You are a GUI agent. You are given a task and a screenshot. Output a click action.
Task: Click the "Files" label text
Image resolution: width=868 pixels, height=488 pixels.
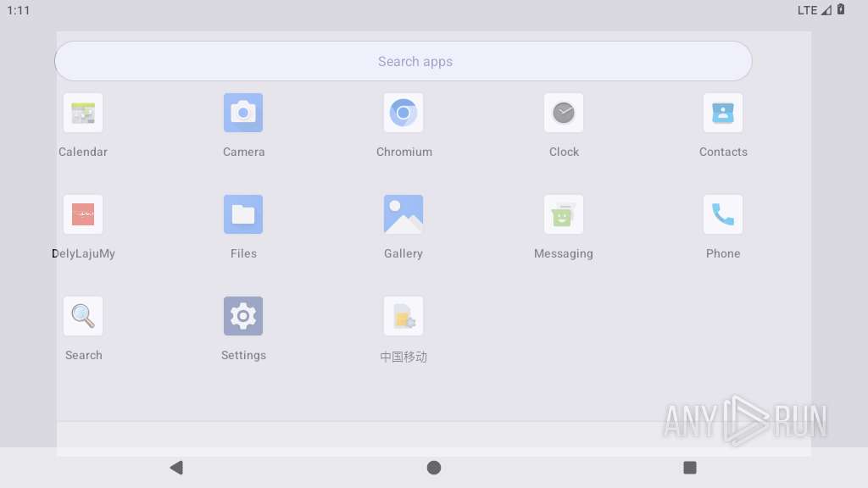point(243,253)
